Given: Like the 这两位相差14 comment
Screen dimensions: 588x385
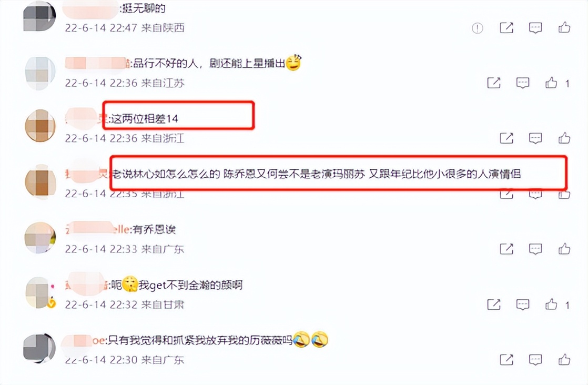Looking at the screenshot, I should point(564,138).
